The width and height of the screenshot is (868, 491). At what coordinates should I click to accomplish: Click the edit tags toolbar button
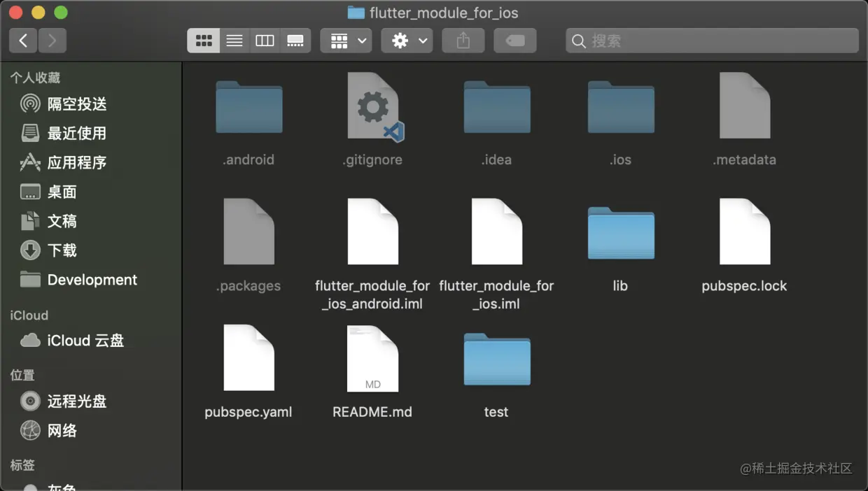click(x=514, y=41)
